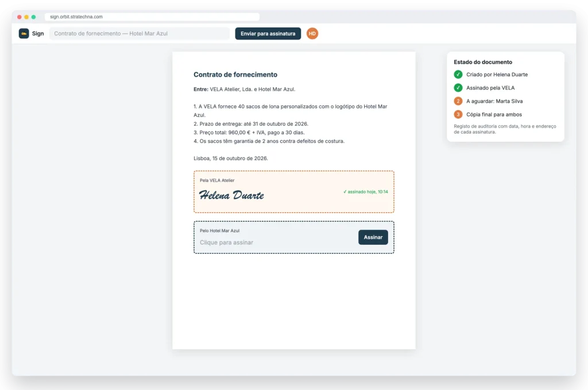Click the Hotel Mar Azul signature field placeholder
This screenshot has height=390, width=588.
click(x=226, y=243)
